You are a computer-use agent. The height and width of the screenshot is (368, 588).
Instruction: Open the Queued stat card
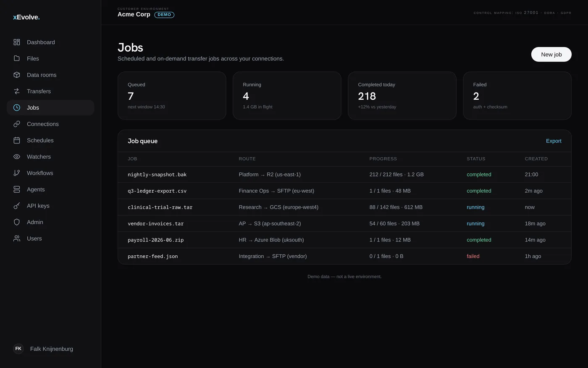172,95
